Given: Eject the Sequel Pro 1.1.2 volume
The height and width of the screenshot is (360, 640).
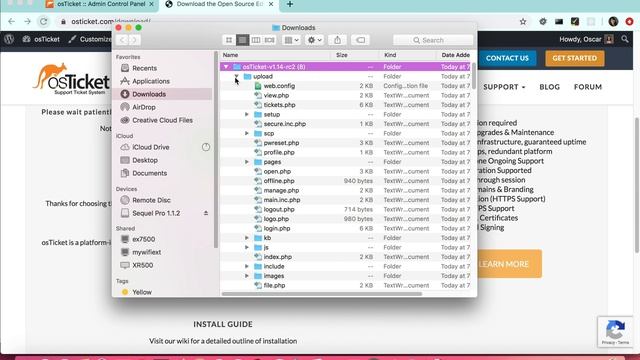Looking at the screenshot, I should [x=206, y=213].
